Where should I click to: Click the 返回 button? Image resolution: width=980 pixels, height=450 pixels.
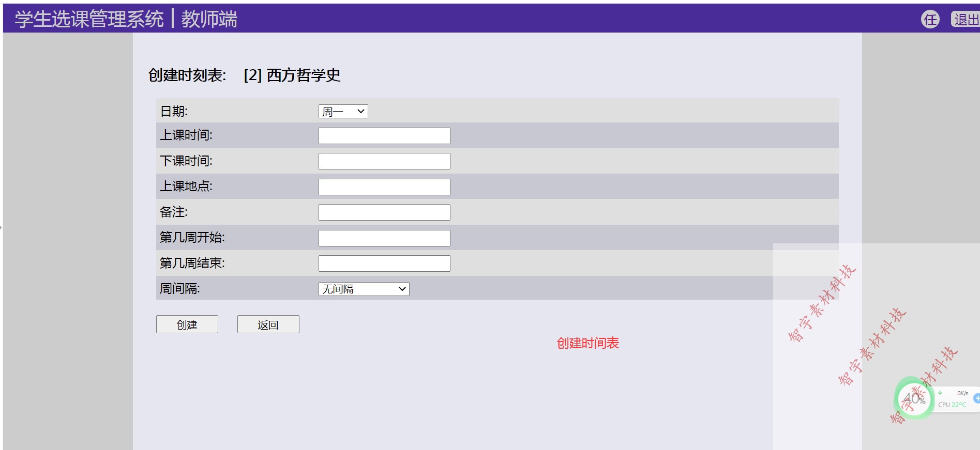tap(268, 324)
